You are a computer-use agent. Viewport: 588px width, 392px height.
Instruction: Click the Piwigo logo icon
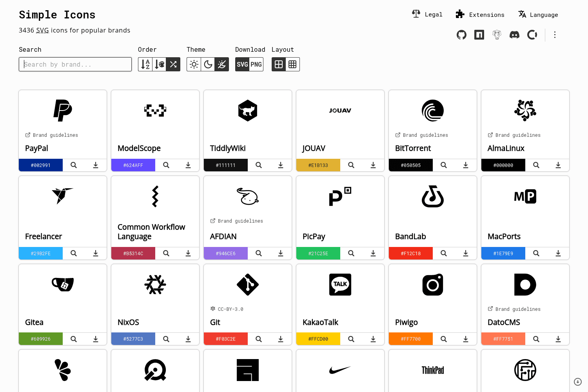(x=433, y=285)
